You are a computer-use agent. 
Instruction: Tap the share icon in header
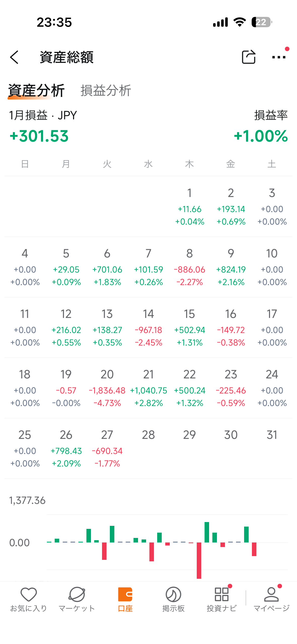[248, 57]
